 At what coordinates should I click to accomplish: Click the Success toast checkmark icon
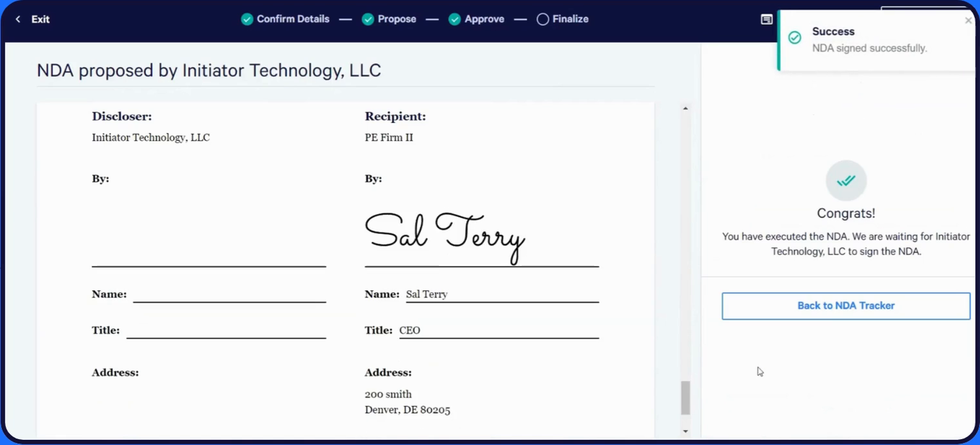[794, 38]
